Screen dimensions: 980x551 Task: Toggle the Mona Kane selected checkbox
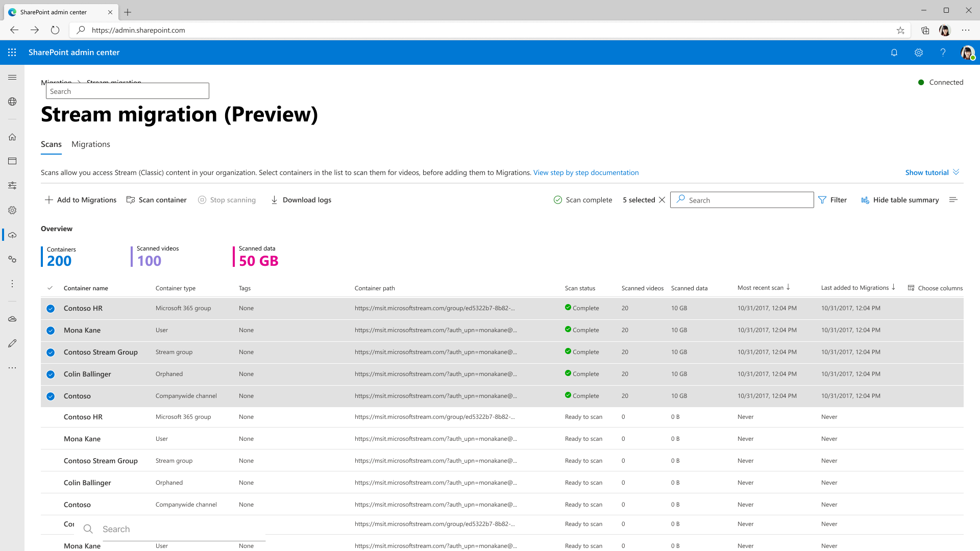click(x=51, y=330)
